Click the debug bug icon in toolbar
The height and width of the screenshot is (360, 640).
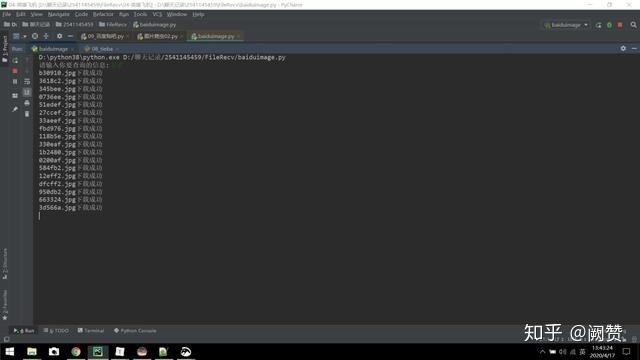(x=609, y=25)
